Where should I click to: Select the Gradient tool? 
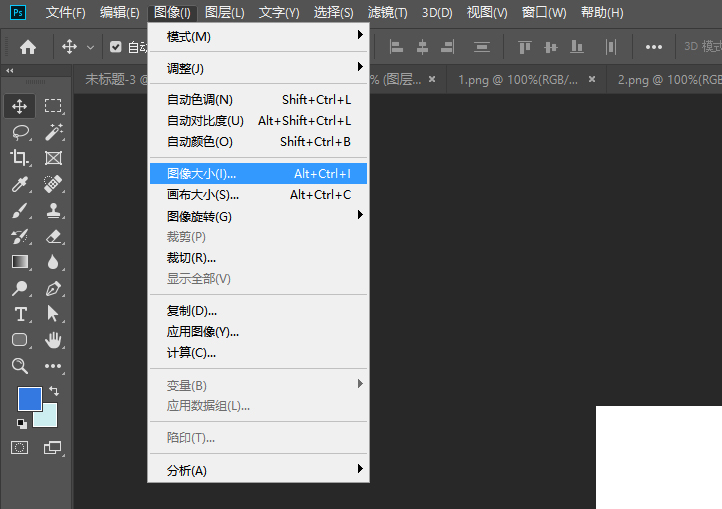20,262
